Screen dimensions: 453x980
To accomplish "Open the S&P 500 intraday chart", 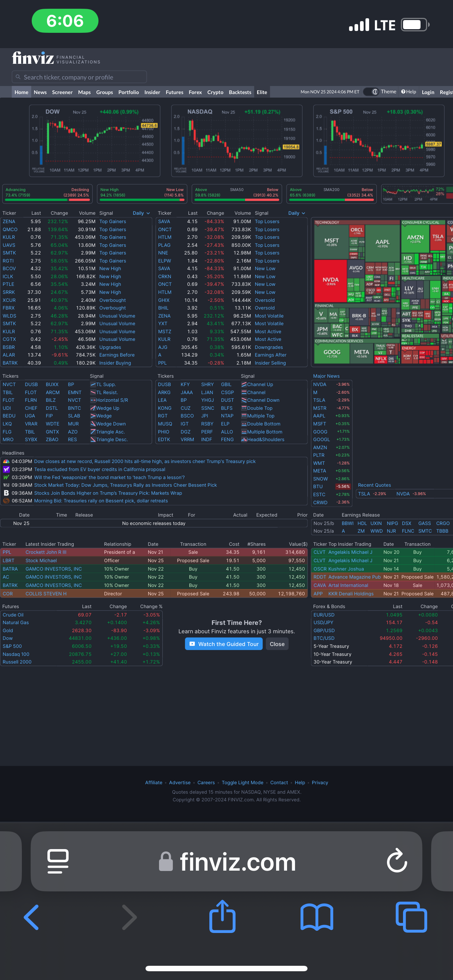I will click(x=378, y=141).
